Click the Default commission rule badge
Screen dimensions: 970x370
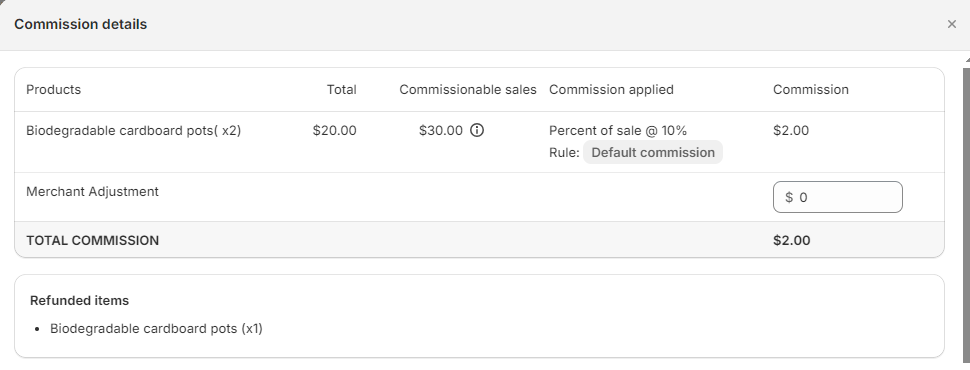tap(653, 153)
